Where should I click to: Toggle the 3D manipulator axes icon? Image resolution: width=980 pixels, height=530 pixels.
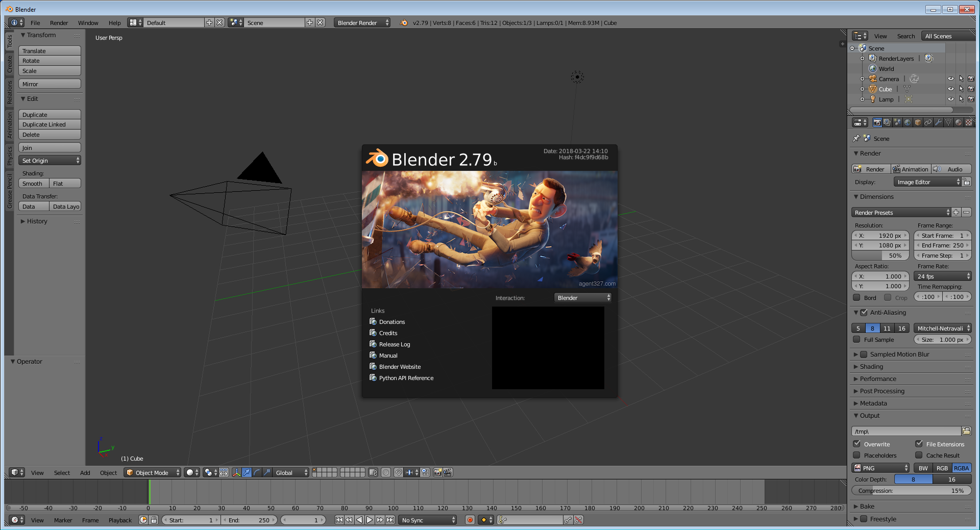tap(236, 472)
